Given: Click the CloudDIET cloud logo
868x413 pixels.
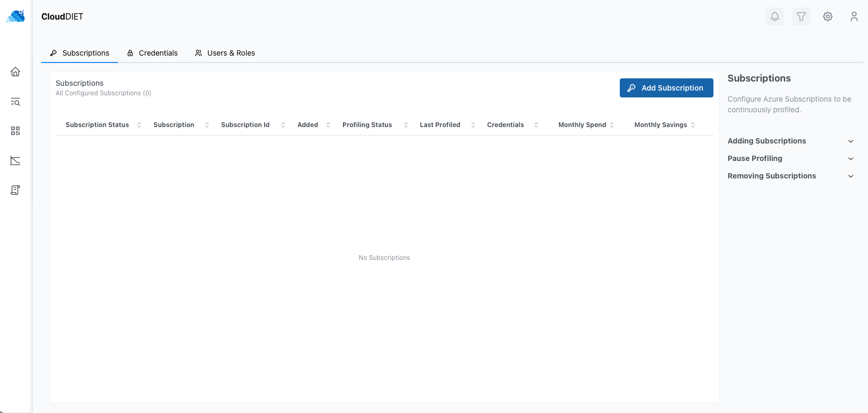Looking at the screenshot, I should point(16,16).
